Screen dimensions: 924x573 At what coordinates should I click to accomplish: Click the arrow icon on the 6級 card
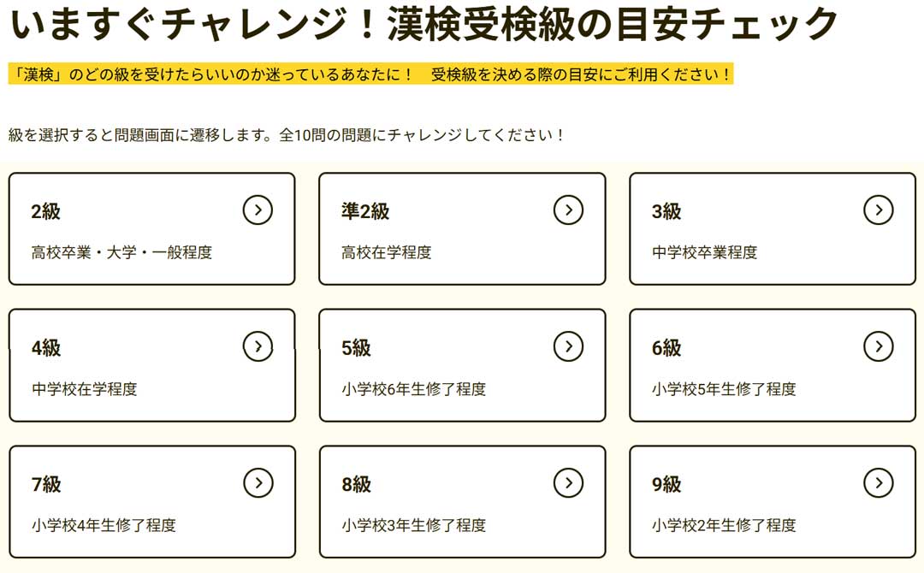tap(878, 346)
